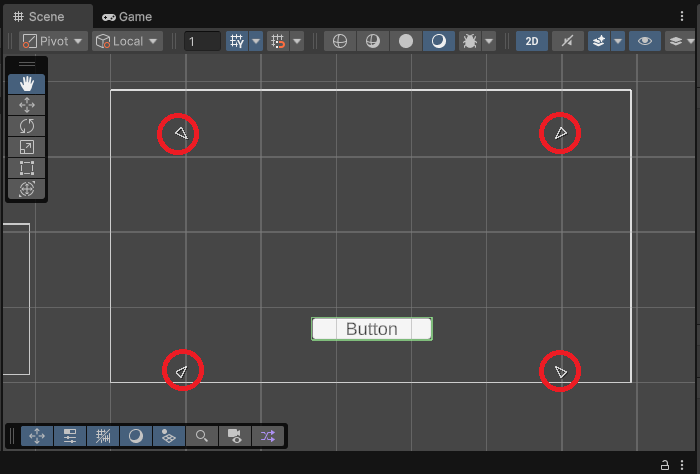This screenshot has width=700, height=474.
Task: Select the Hand view tool
Action: click(x=27, y=84)
